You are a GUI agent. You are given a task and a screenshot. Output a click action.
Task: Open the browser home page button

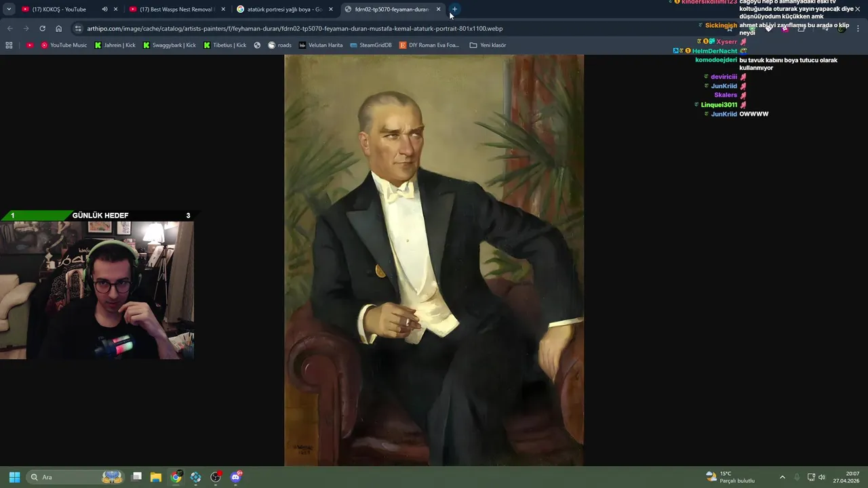(59, 28)
